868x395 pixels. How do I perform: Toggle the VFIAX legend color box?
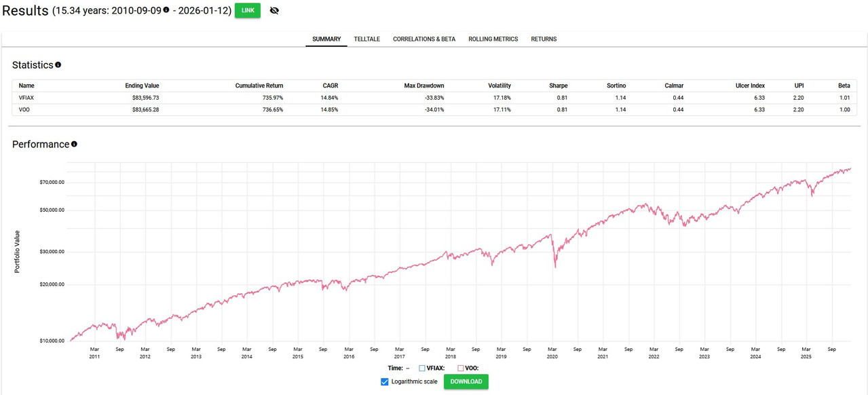[x=422, y=369]
